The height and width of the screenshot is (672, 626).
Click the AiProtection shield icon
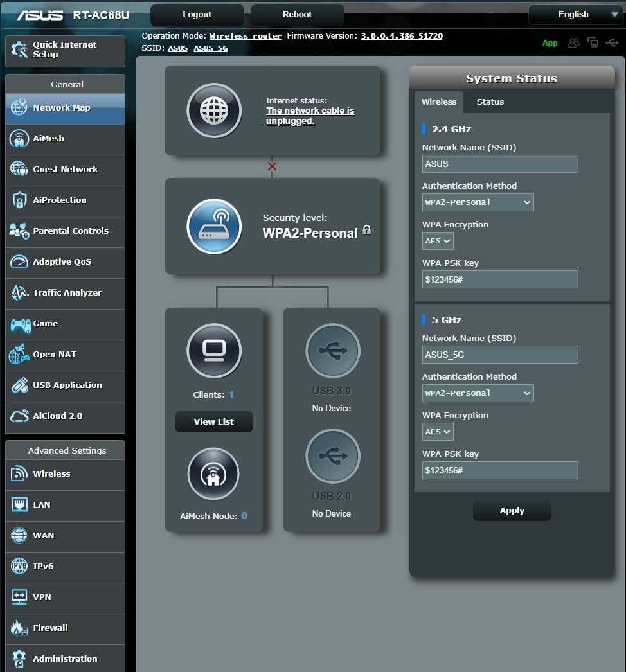point(19,200)
